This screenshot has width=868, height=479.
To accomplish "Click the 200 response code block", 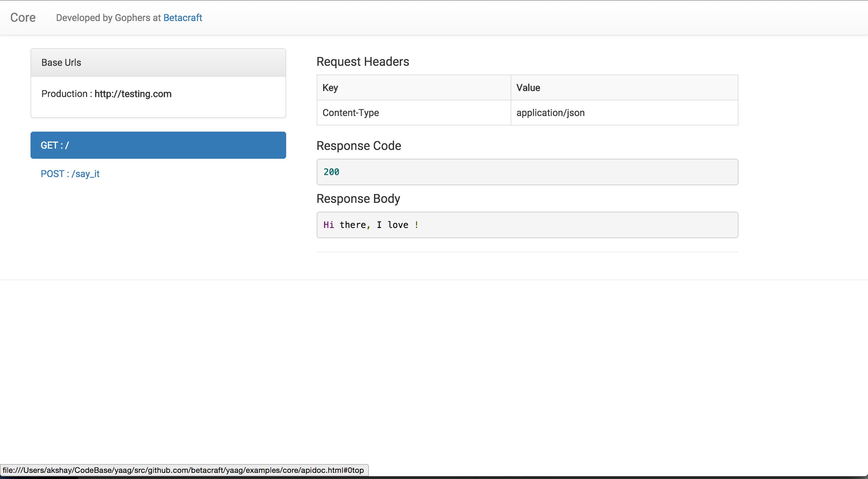I will click(527, 172).
